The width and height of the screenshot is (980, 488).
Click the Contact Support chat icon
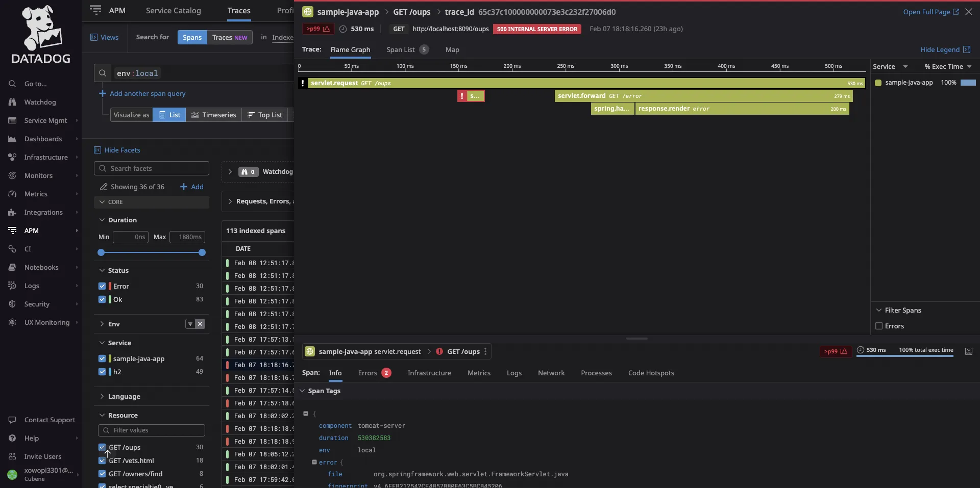pyautogui.click(x=12, y=420)
